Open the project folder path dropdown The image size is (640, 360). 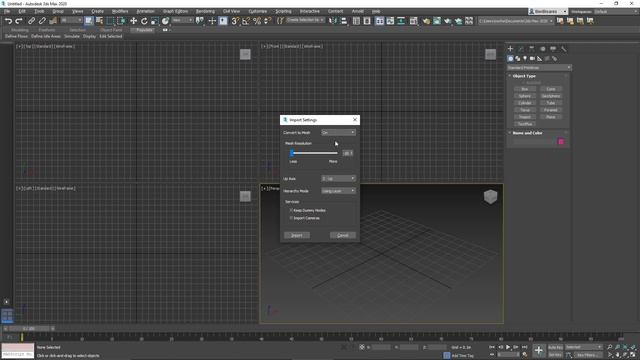516,21
